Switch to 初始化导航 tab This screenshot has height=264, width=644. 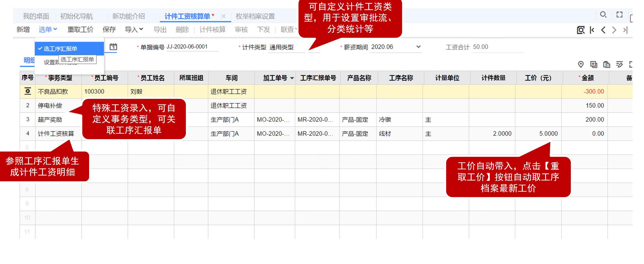[76, 16]
